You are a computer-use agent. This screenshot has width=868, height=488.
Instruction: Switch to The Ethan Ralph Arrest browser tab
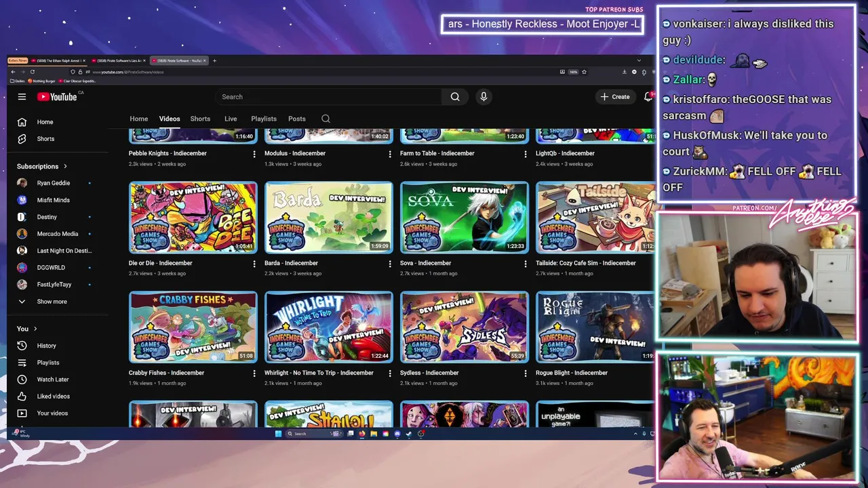58,61
